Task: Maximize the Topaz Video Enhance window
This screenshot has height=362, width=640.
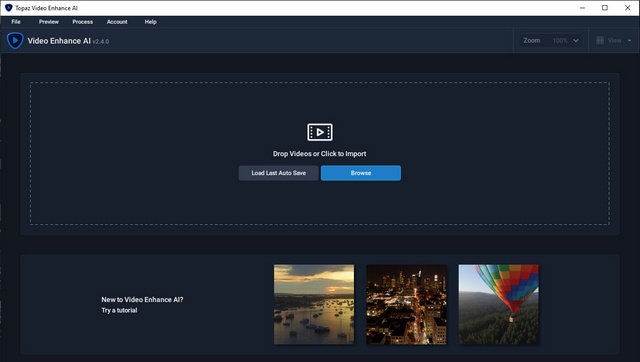Action: [x=605, y=8]
